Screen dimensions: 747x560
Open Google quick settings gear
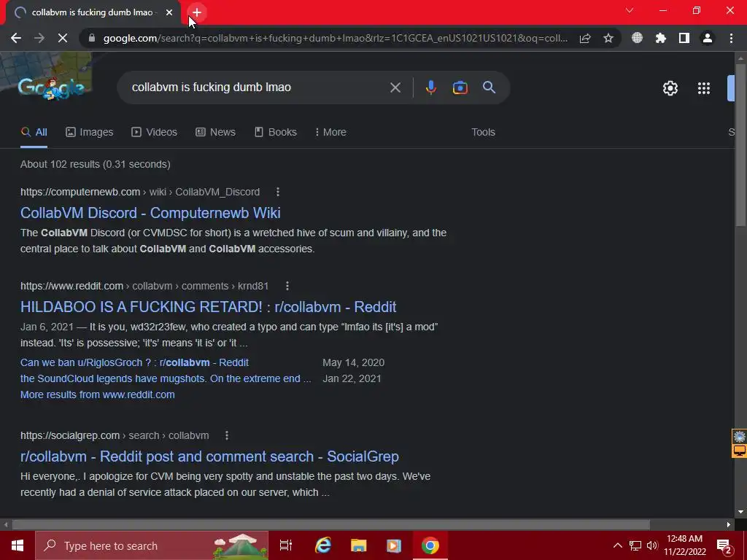[x=670, y=88]
